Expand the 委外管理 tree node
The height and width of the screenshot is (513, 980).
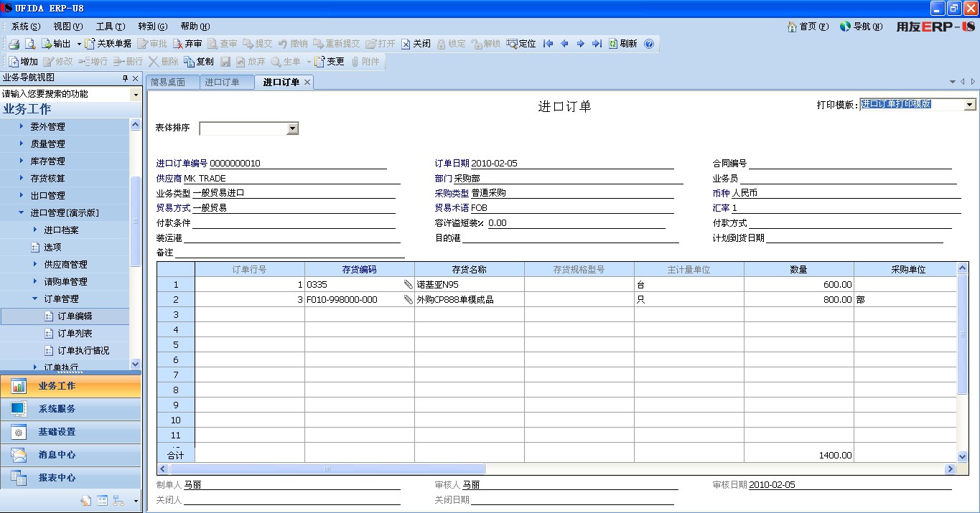pyautogui.click(x=22, y=126)
